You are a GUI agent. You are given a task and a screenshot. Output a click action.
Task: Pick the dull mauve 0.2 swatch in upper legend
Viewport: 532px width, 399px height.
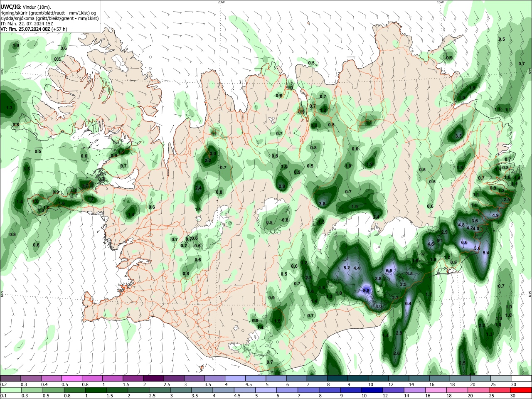(x=10, y=379)
